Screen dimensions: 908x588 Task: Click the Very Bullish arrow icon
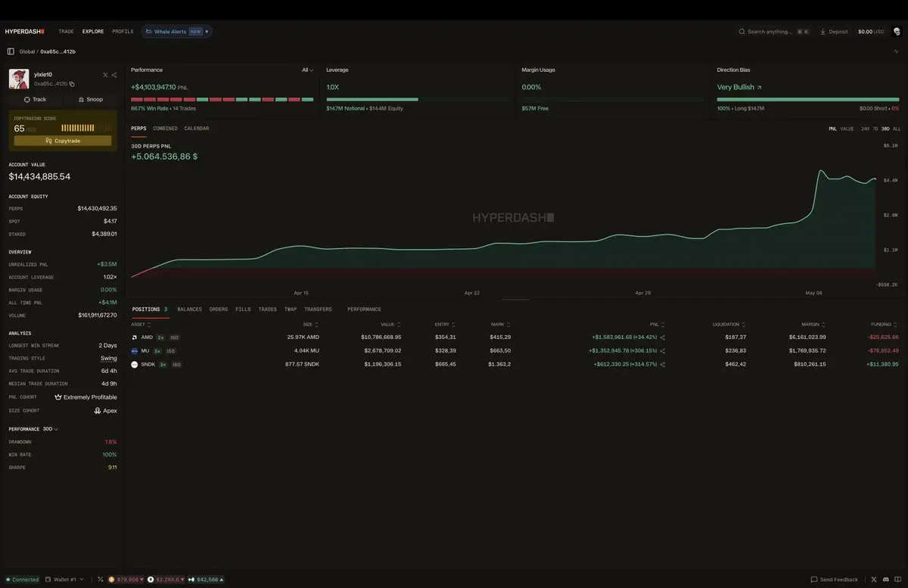[759, 88]
